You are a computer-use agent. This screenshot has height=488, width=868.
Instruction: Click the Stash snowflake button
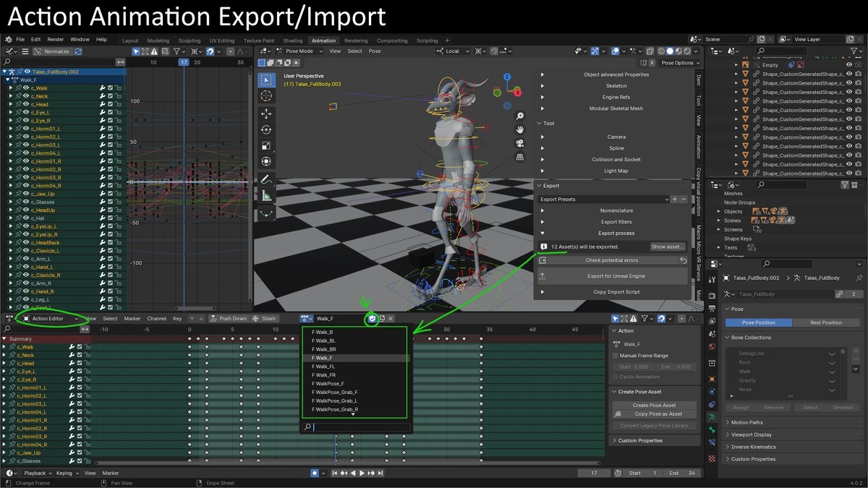(x=265, y=319)
